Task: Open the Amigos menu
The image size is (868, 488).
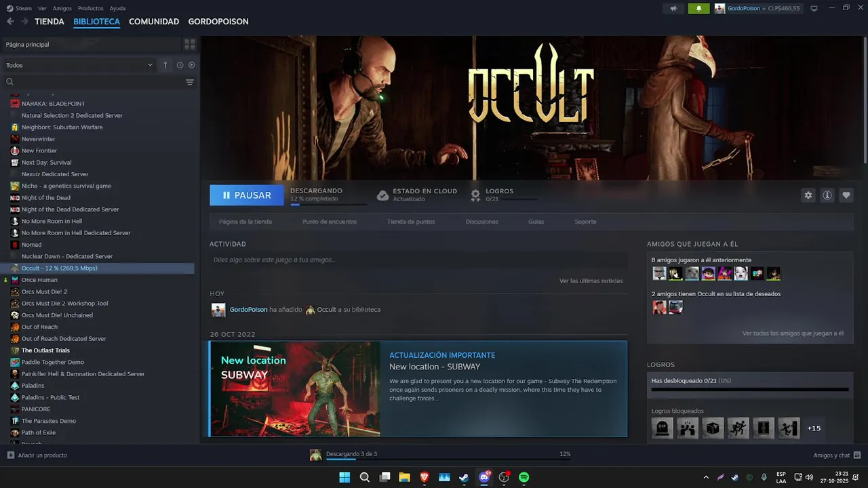Action: coord(62,8)
